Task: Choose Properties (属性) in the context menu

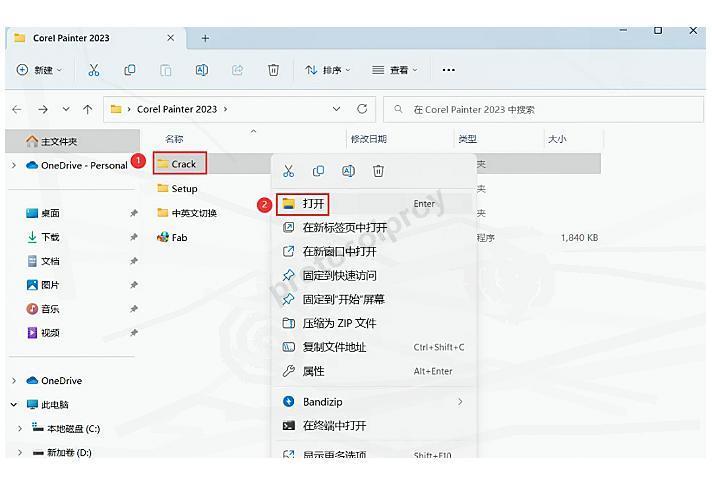Action: click(374, 371)
